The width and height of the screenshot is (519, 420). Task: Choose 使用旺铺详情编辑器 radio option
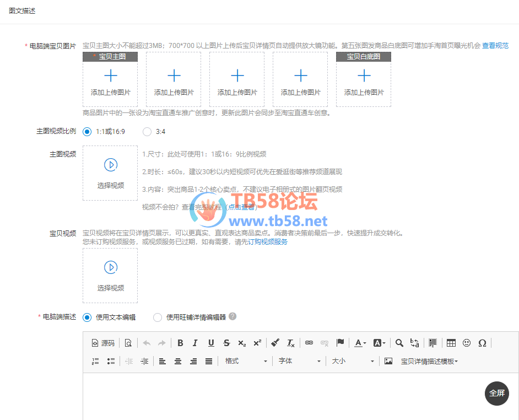[158, 317]
